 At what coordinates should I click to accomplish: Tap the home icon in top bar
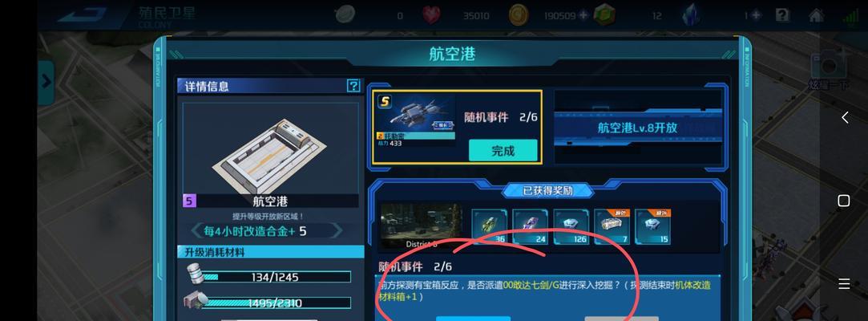click(x=817, y=15)
